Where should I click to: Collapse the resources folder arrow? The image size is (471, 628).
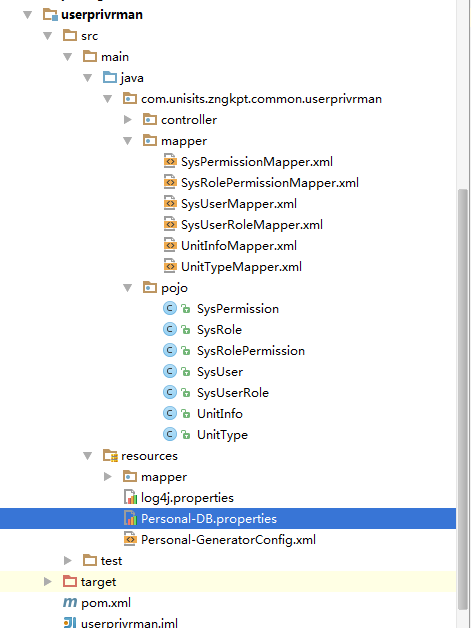[x=88, y=456]
